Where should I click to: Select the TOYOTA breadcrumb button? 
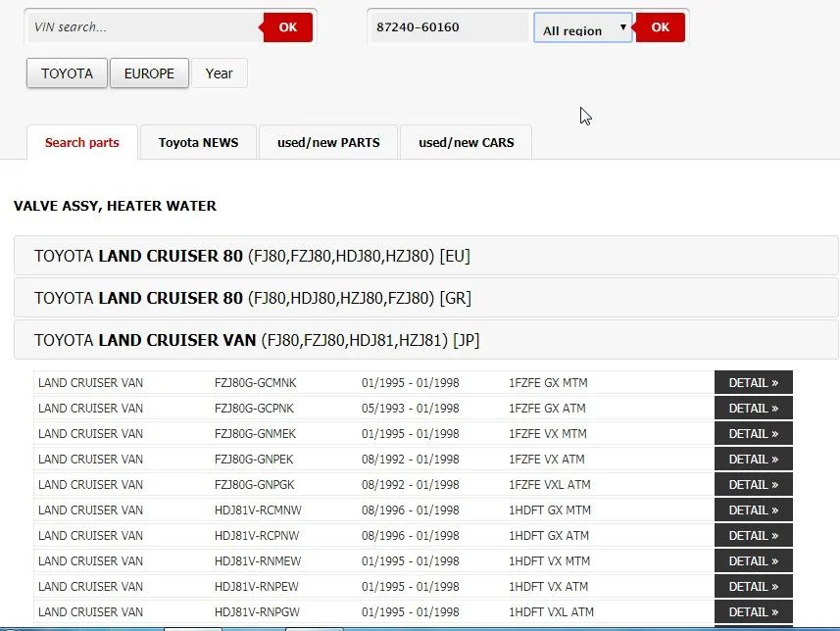(67, 73)
